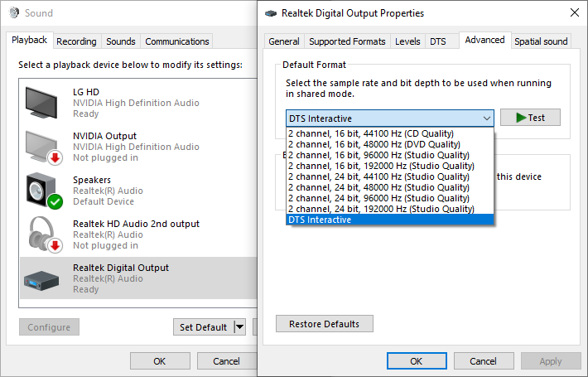
Task: Confirm with OK in Properties window
Action: pos(417,361)
